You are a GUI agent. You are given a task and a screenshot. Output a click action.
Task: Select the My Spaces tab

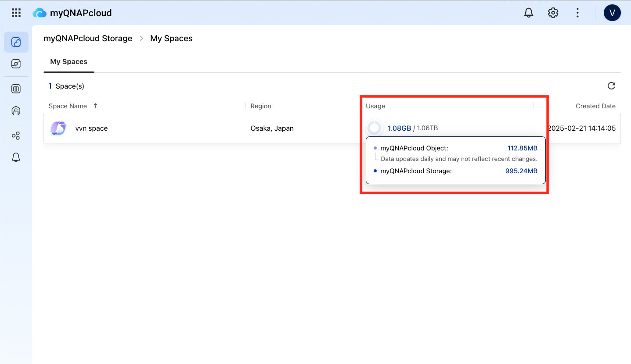pyautogui.click(x=69, y=62)
